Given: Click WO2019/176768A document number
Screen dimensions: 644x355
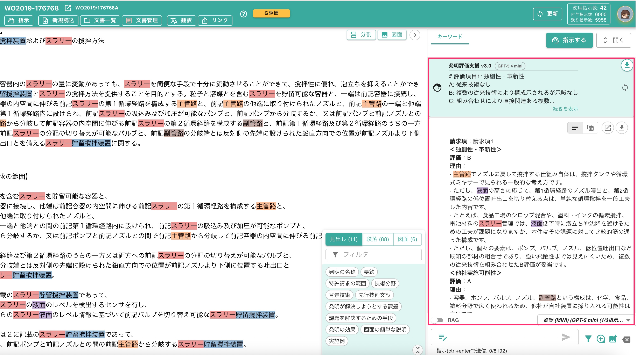Looking at the screenshot, I should click(97, 8).
